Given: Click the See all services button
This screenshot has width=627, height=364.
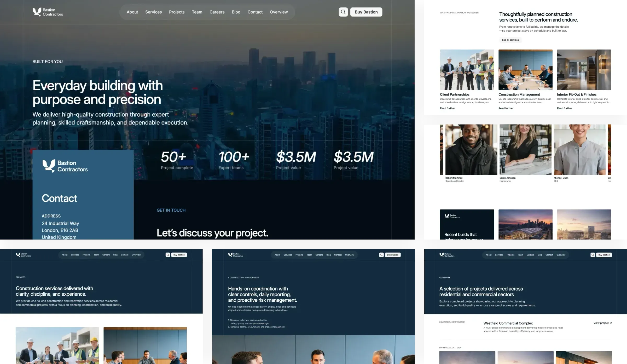Looking at the screenshot, I should tap(510, 40).
